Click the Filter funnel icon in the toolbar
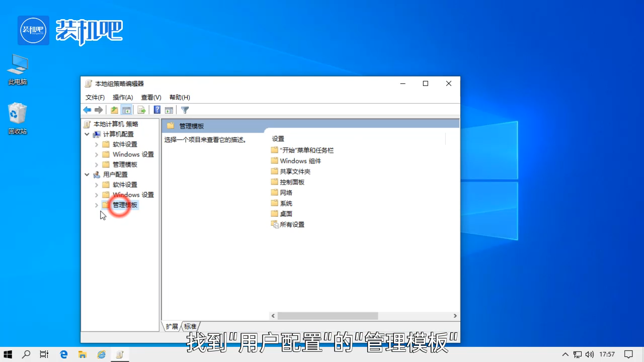 click(x=185, y=110)
